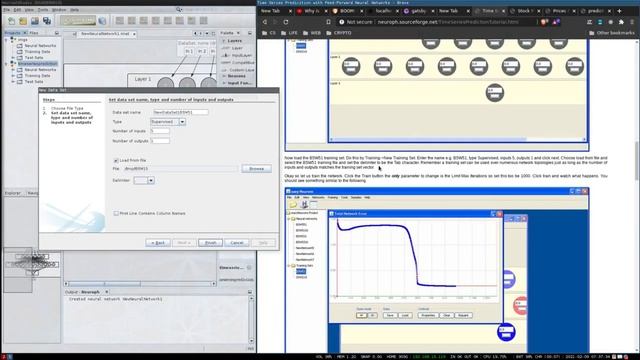640x360 pixels.
Task: Click the Number of inputs field
Action: (160, 131)
